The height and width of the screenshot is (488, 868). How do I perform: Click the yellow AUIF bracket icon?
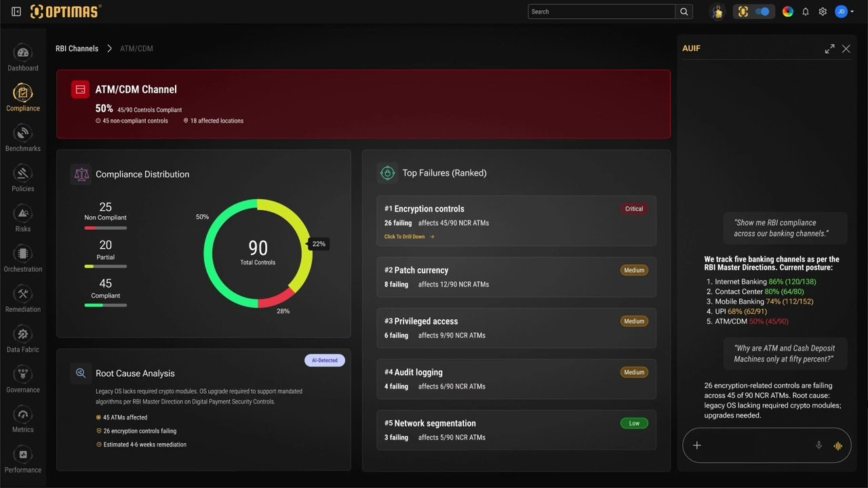tap(743, 12)
